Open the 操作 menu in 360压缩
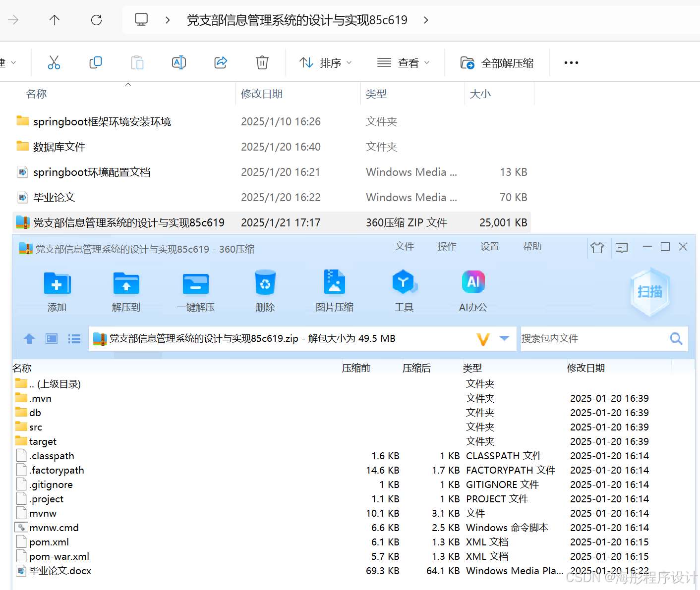This screenshot has height=590, width=700. click(447, 246)
